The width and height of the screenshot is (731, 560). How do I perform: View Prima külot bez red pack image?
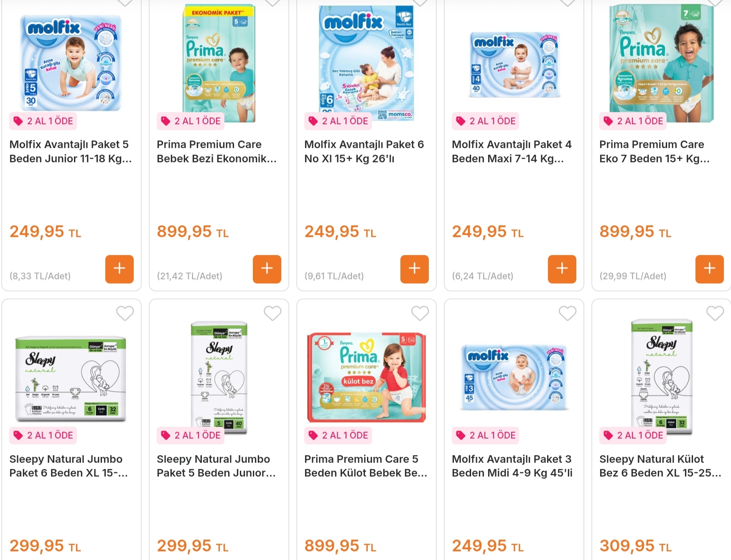367,377
